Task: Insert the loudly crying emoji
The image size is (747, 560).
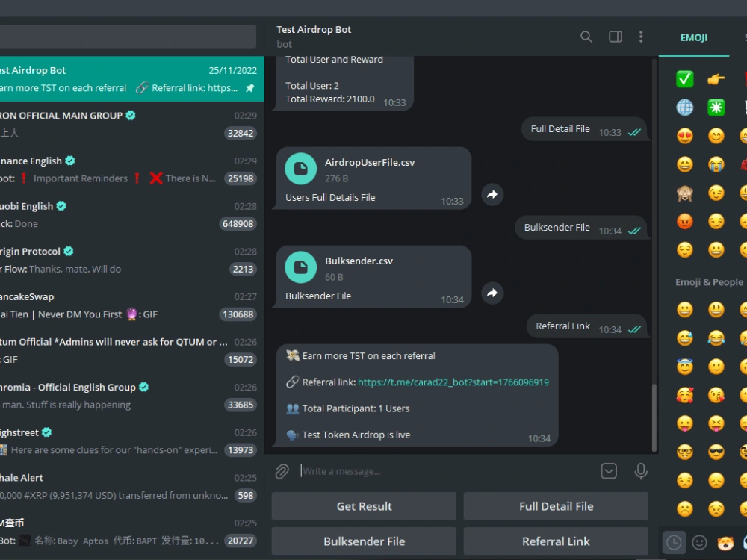Action: (x=716, y=165)
